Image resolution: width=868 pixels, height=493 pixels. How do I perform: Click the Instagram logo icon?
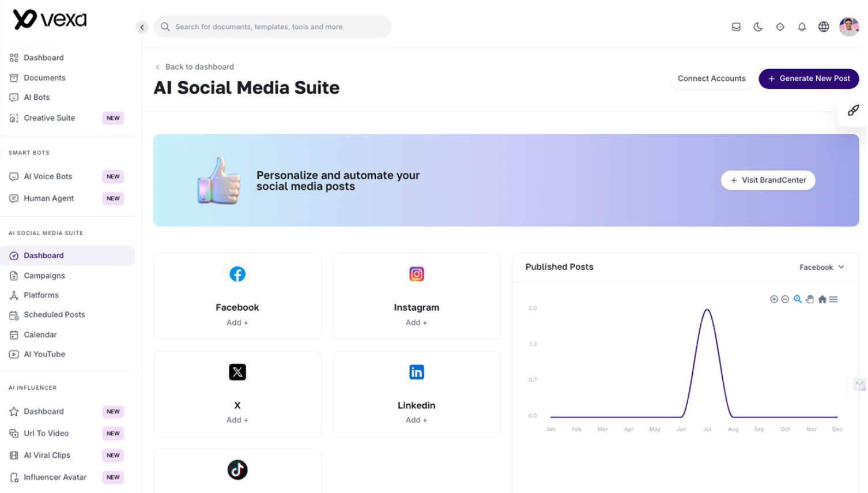pyautogui.click(x=416, y=274)
